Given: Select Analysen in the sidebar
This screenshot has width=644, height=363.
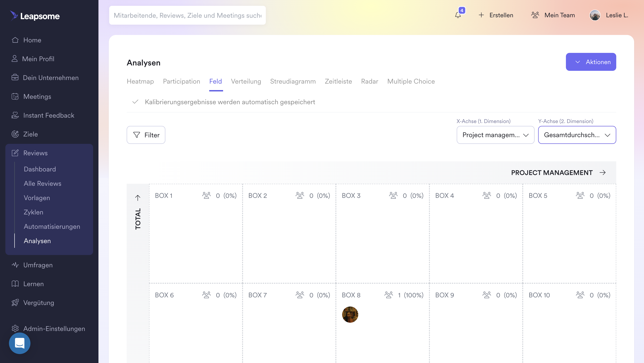Looking at the screenshot, I should tap(37, 241).
